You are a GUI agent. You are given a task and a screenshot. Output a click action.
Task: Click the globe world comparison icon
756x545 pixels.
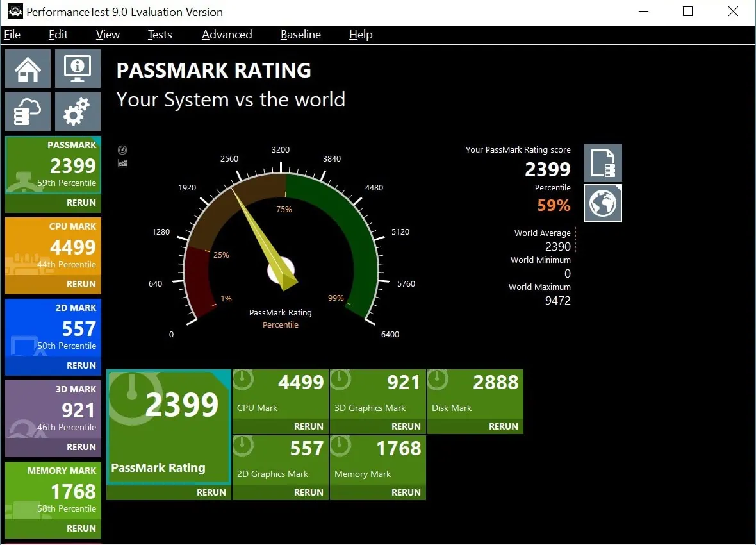603,203
